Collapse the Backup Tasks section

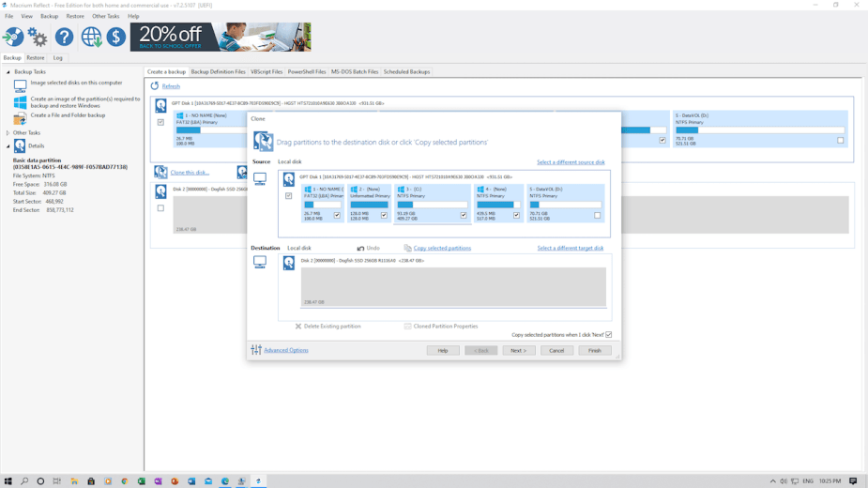(8, 72)
